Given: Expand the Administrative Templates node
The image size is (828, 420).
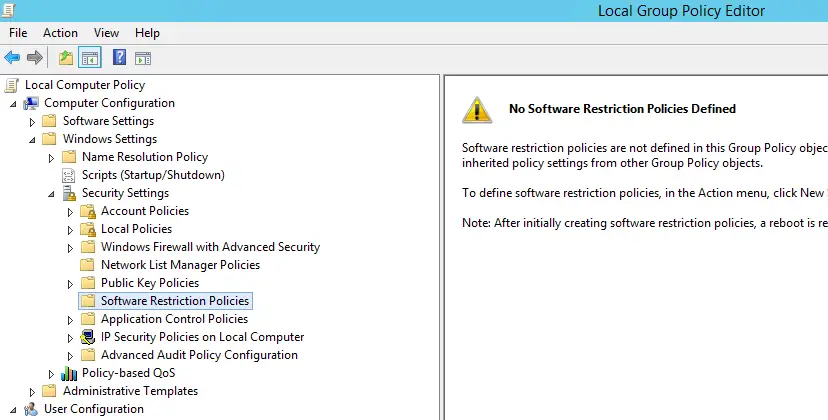Looking at the screenshot, I should click(32, 391).
